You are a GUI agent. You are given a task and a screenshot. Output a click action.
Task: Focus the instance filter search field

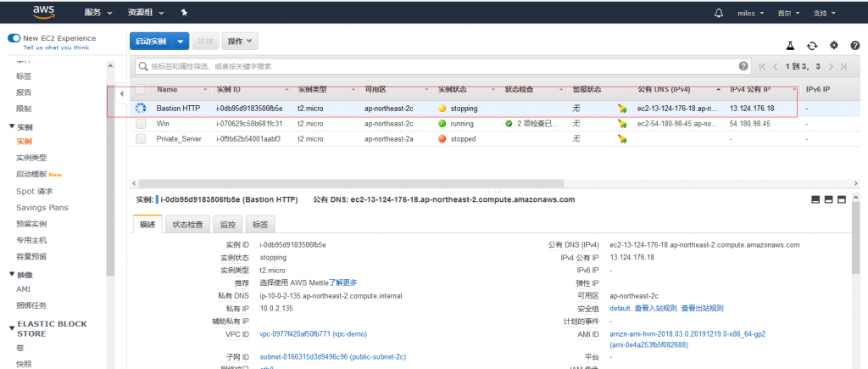[x=442, y=66]
